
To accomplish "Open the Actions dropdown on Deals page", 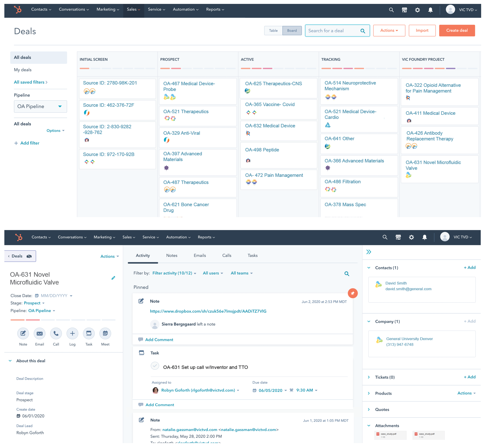I will coord(389,31).
